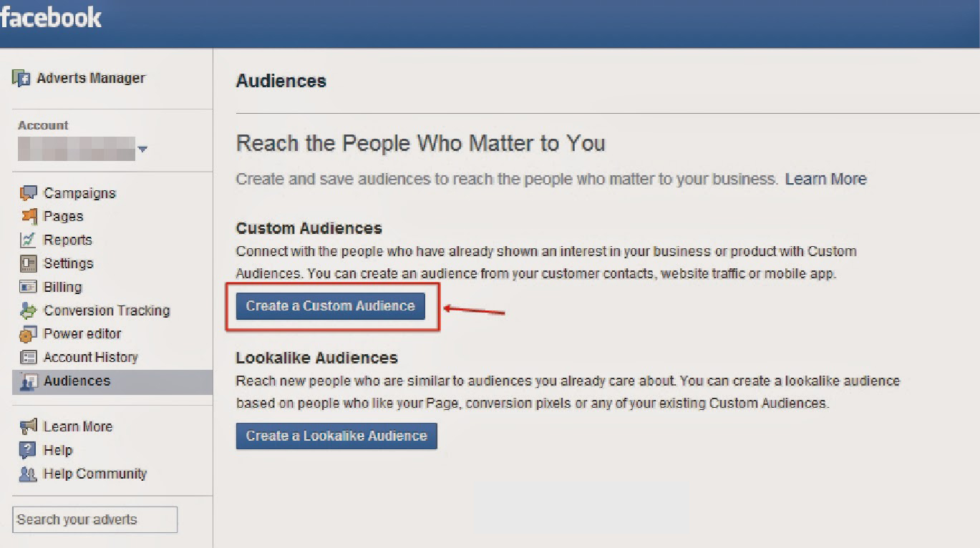
Task: Click the Conversion Tracking arrows icon
Action: [x=29, y=310]
